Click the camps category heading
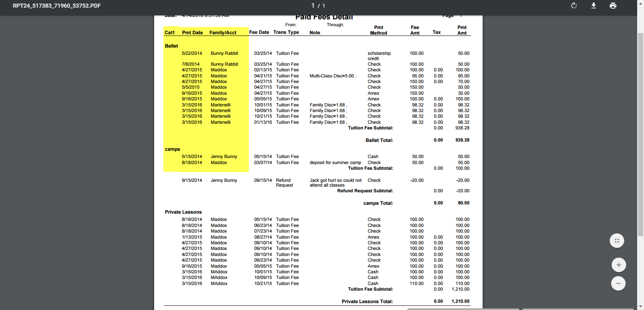The width and height of the screenshot is (644, 310). pyautogui.click(x=172, y=149)
